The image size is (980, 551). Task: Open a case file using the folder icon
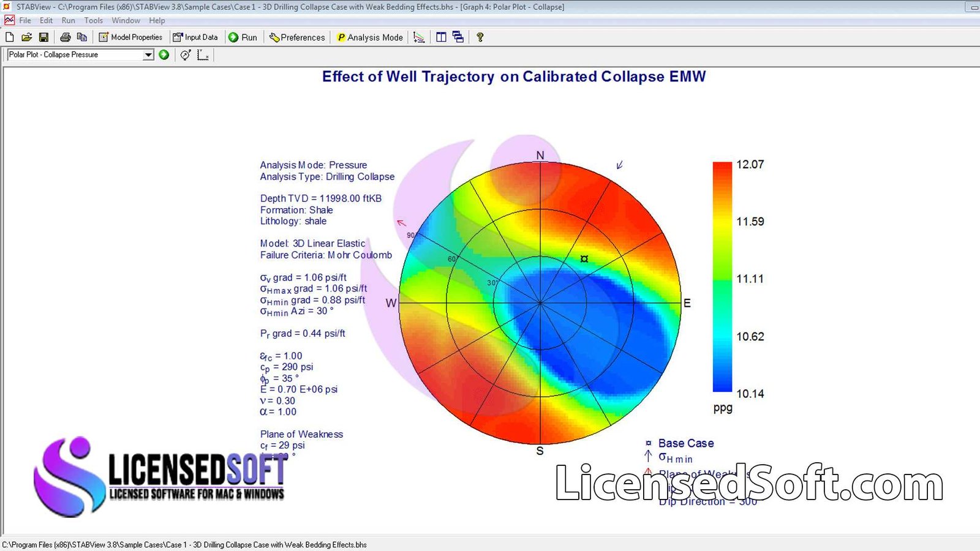(x=26, y=37)
